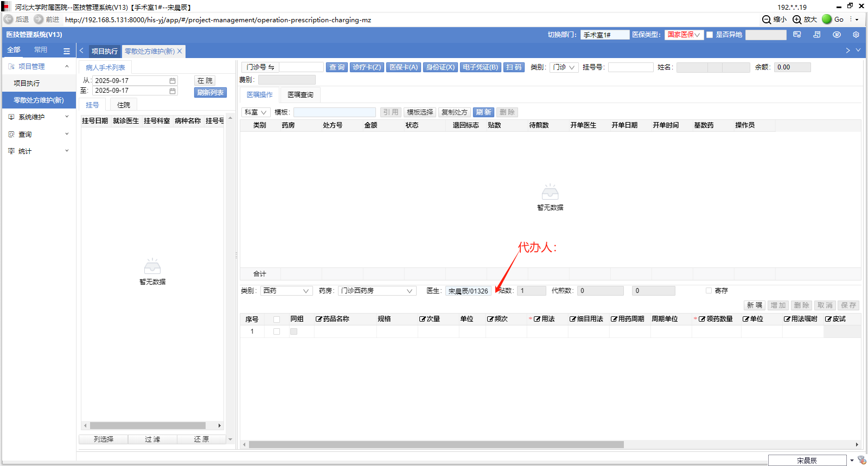This screenshot has width=868, height=466.
Task: Click the 诊疗卡(Z) button
Action: [x=367, y=67]
